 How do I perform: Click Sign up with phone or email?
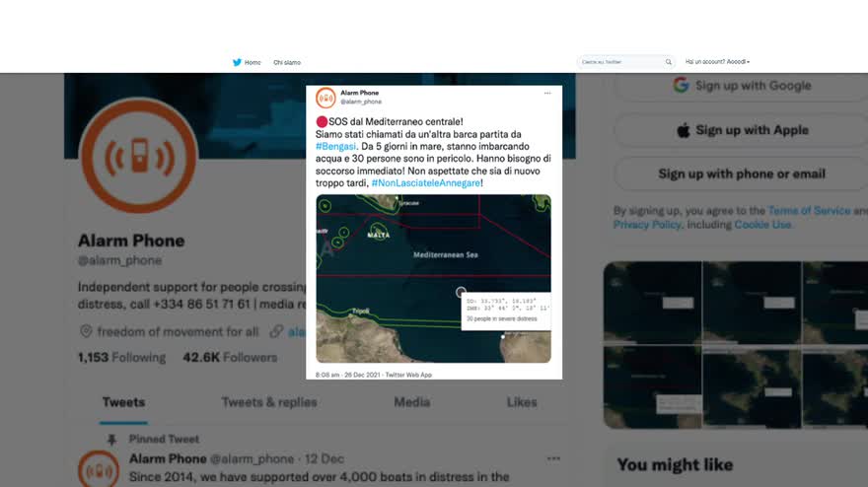coord(741,174)
